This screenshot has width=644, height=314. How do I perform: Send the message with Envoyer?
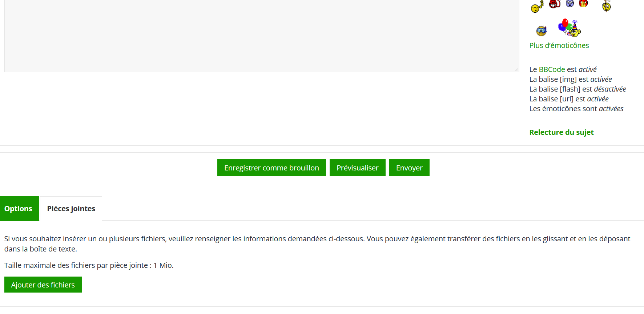coord(409,168)
